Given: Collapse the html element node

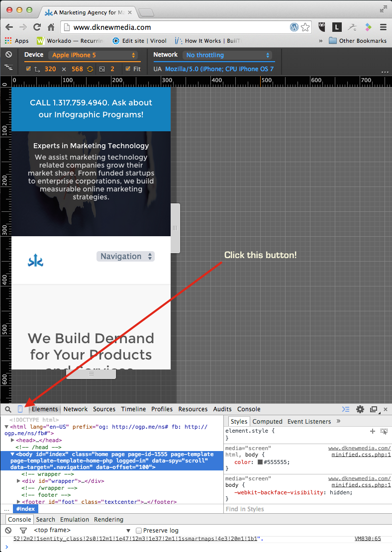Looking at the screenshot, I should pyautogui.click(x=6, y=427).
